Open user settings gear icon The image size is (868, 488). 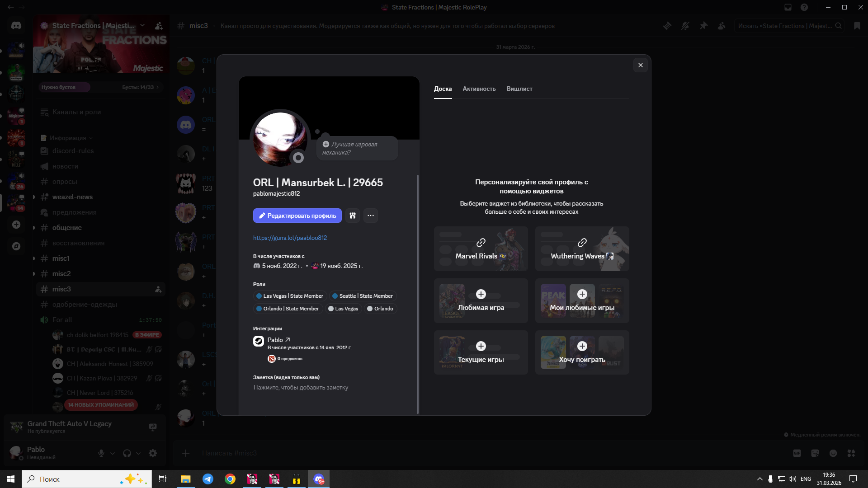coord(153,453)
